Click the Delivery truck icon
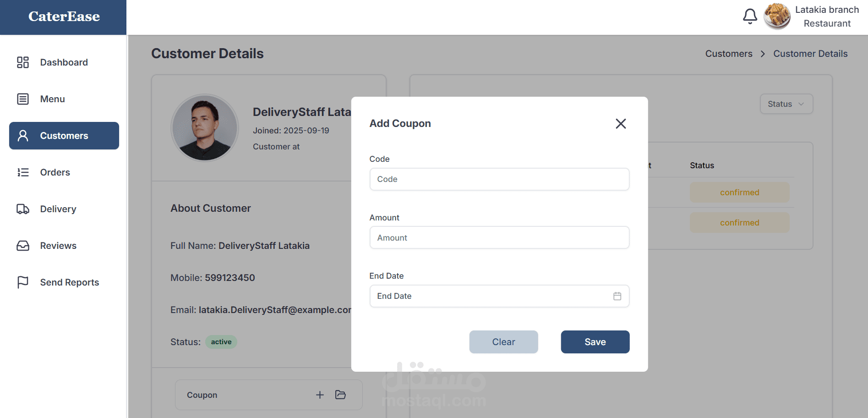This screenshot has width=868, height=418. pos(23,209)
